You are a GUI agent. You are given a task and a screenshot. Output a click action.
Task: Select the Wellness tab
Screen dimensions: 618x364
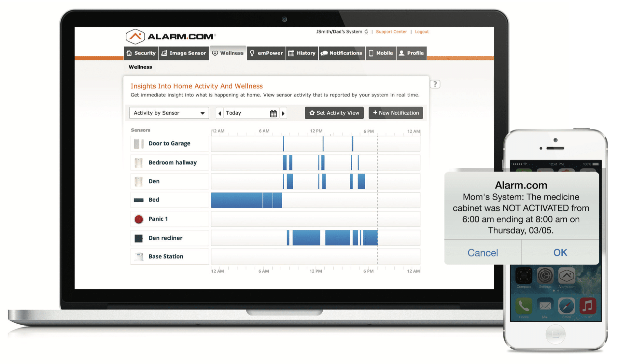click(228, 53)
